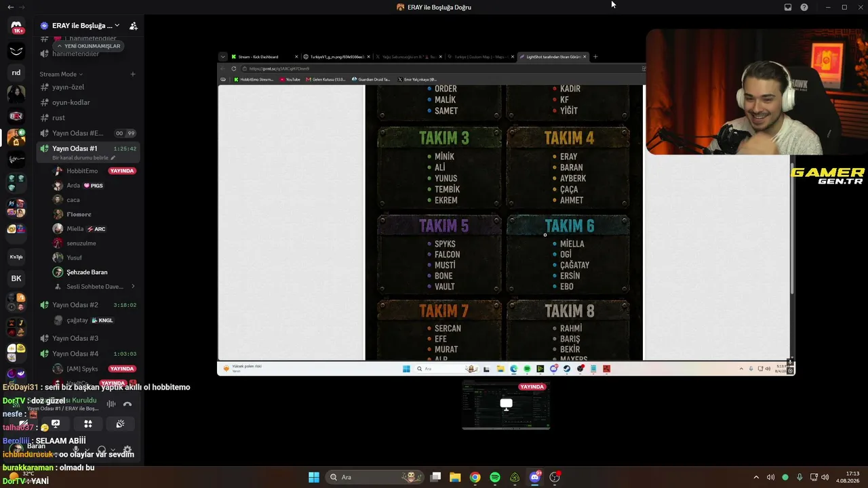The width and height of the screenshot is (868, 488).
Task: Share your screen button
Action: coord(56,424)
